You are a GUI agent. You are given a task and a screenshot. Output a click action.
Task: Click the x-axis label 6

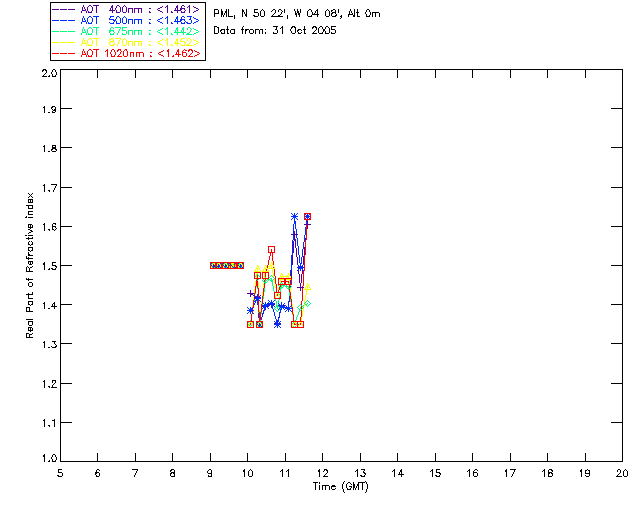pyautogui.click(x=98, y=473)
